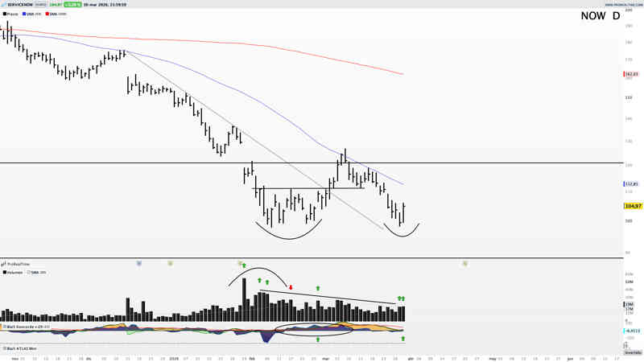Click the red SMA color swatch in legend
The width and height of the screenshot is (644, 362).
[x=47, y=14]
